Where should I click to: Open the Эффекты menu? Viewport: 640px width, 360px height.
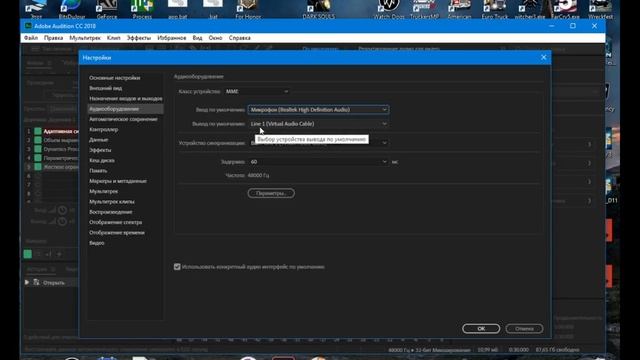click(139, 38)
